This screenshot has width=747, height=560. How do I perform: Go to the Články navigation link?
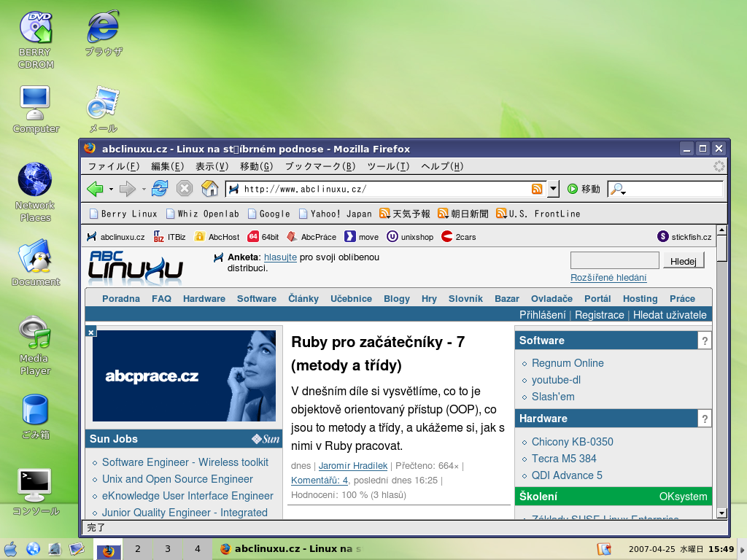[x=303, y=298]
